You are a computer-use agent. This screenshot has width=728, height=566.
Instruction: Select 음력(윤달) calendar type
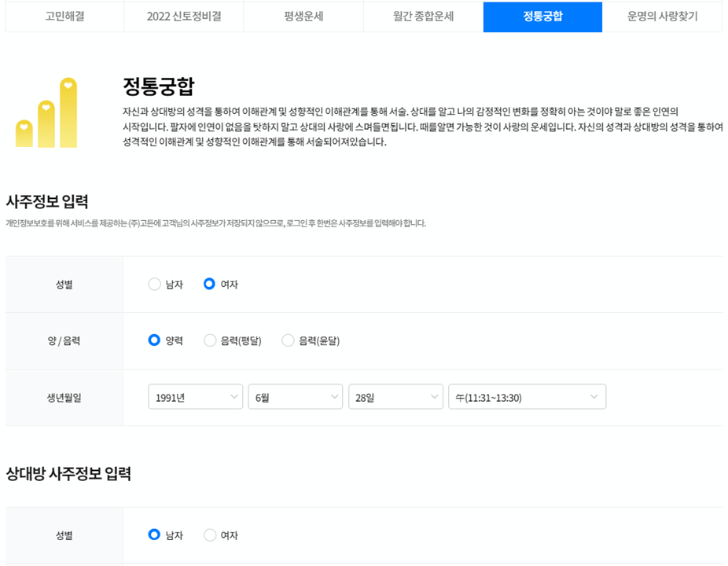coord(288,340)
